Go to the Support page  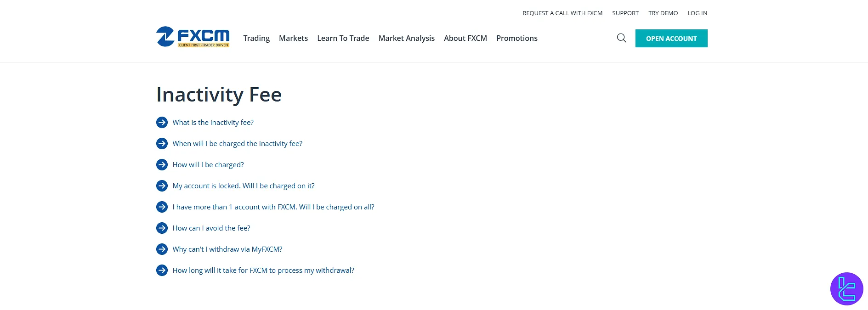[625, 13]
